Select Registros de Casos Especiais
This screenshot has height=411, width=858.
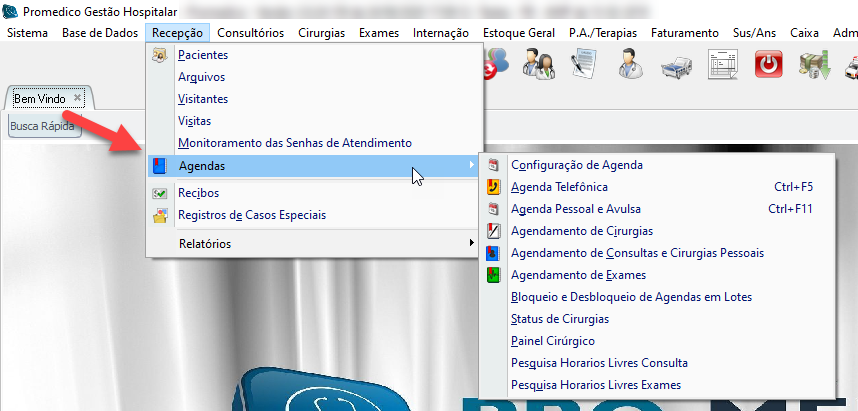[x=251, y=215]
